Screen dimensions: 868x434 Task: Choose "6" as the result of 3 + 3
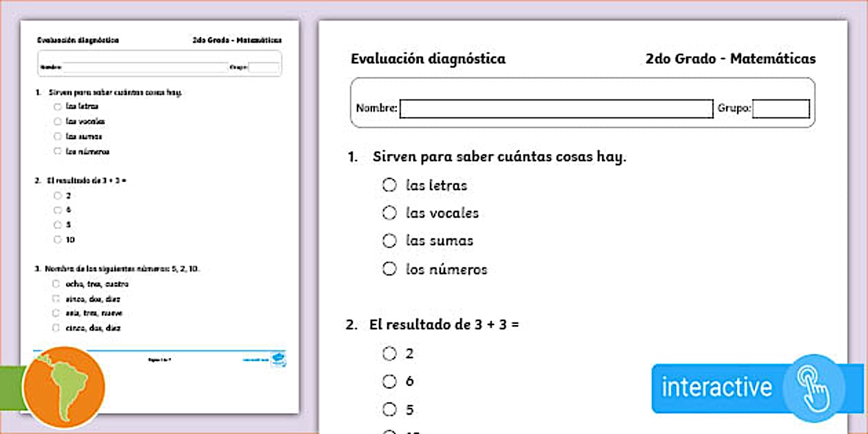(389, 380)
